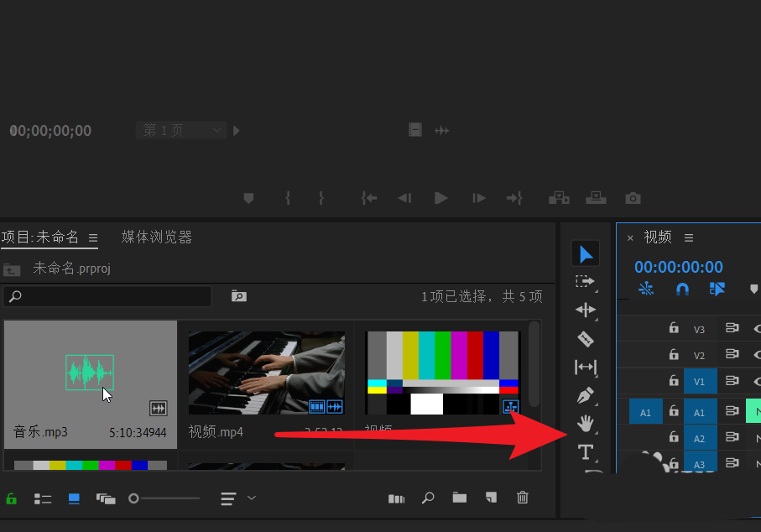
Task: Select the Razor tool
Action: (x=586, y=339)
